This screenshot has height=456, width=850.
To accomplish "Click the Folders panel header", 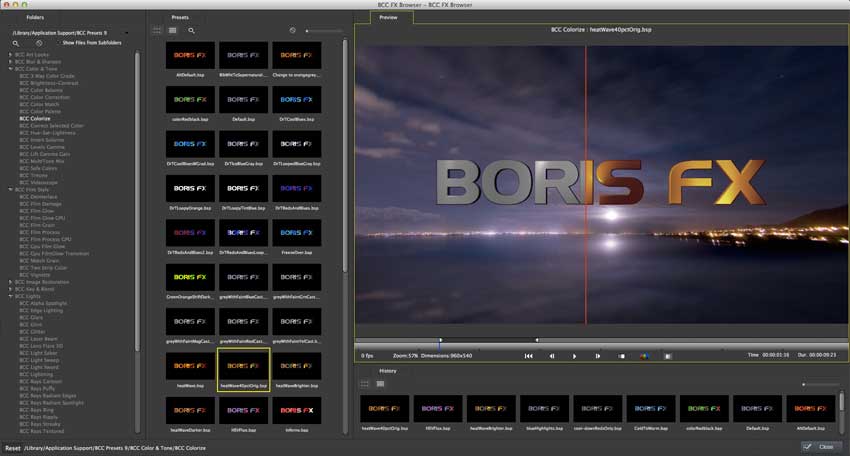I will pyautogui.click(x=35, y=17).
